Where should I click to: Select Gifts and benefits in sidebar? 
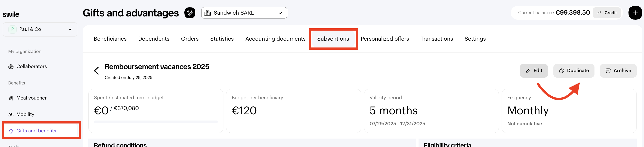[36, 131]
